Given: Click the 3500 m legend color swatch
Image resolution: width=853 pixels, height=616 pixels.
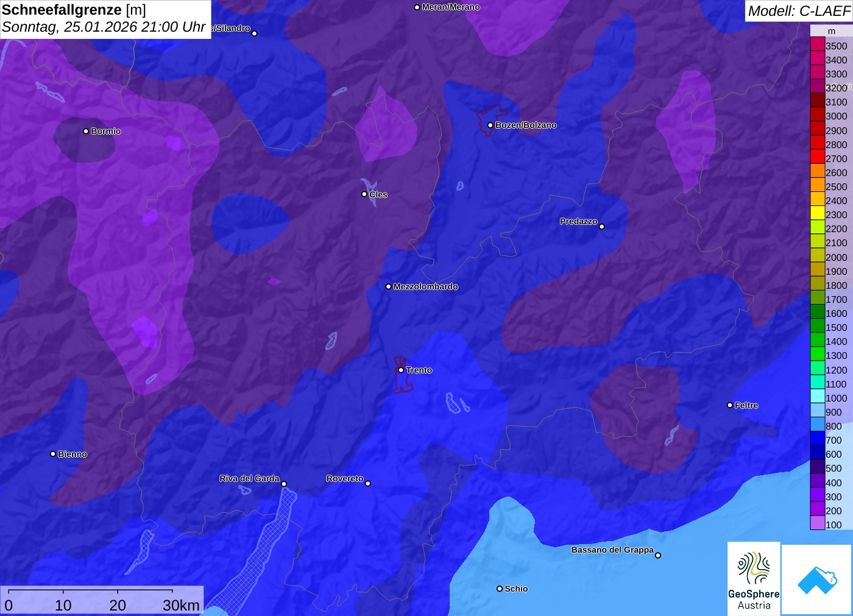Looking at the screenshot, I should [x=818, y=44].
